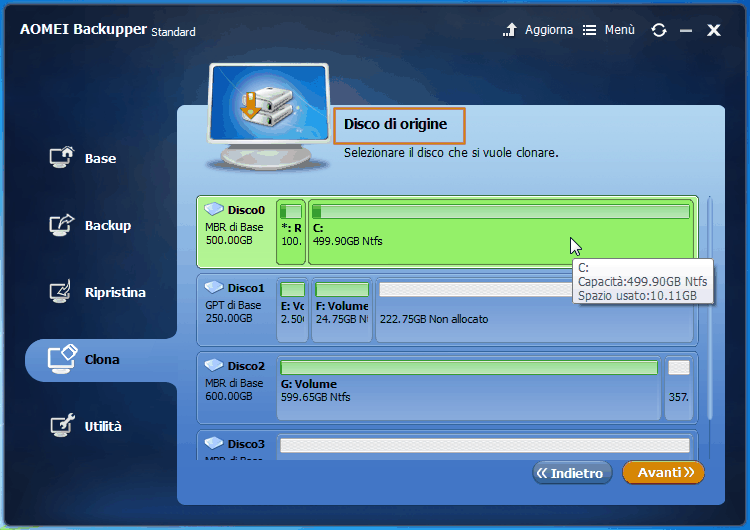Screen dimensions: 750x530
Task: Click the '600.00GB' Disco2 size text
Action: [x=229, y=396]
